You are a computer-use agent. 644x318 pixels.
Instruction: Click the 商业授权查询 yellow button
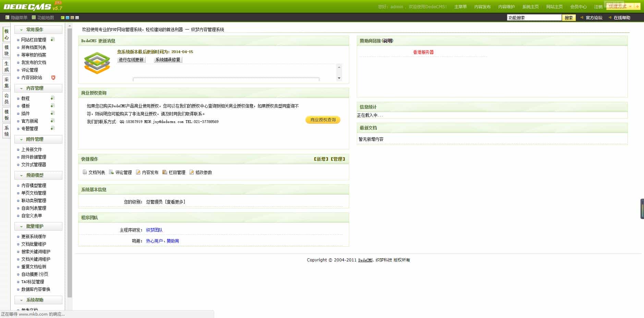[323, 120]
